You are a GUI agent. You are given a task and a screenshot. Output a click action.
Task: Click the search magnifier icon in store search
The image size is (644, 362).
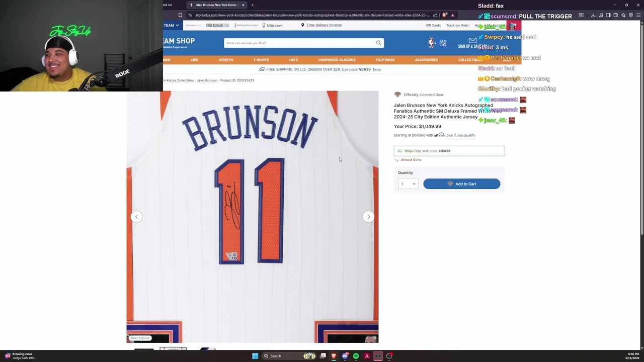tap(378, 43)
